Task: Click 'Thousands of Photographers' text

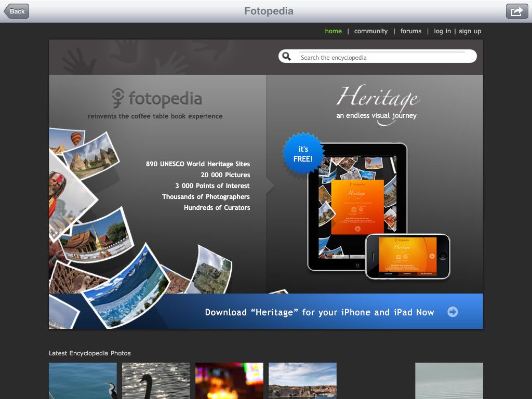Action: pyautogui.click(x=206, y=196)
